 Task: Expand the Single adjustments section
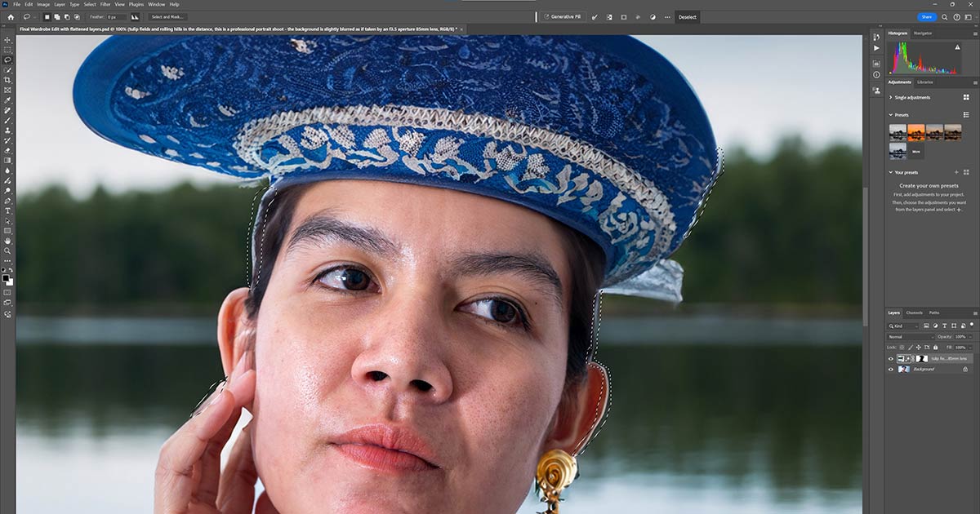tap(891, 97)
